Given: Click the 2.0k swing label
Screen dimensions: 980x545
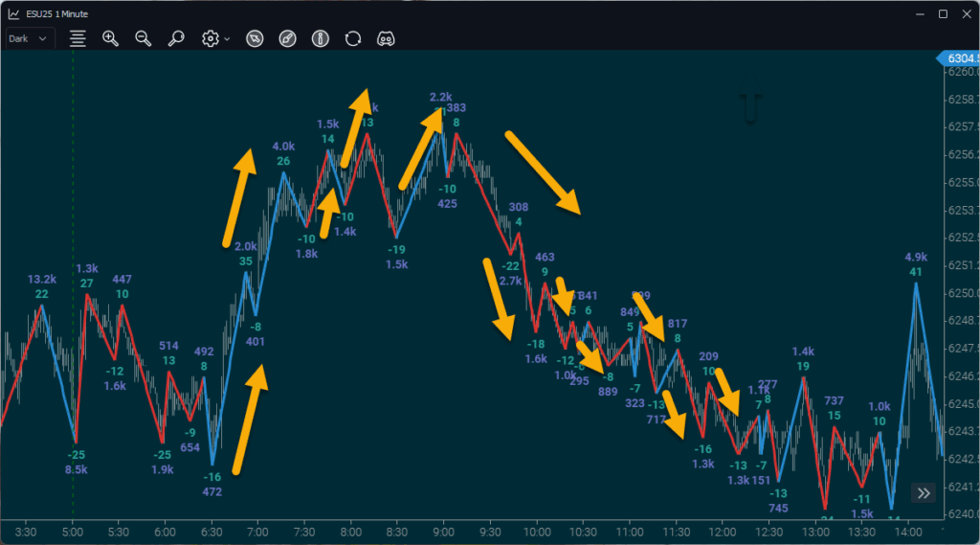Looking at the screenshot, I should coord(246,246).
